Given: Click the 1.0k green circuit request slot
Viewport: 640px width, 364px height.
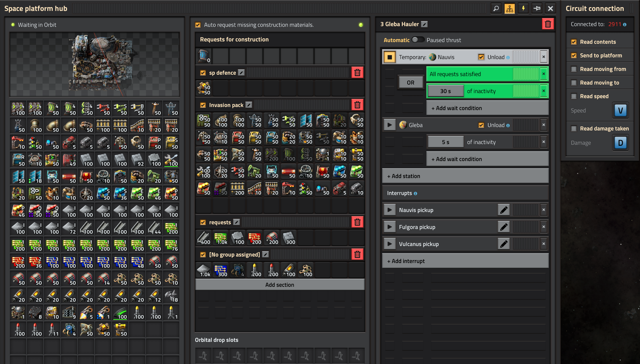Looking at the screenshot, I should (221, 238).
